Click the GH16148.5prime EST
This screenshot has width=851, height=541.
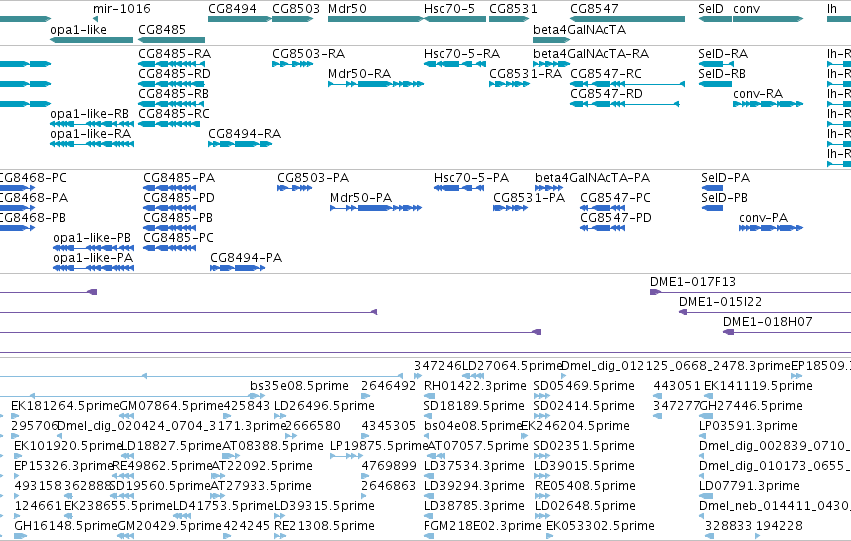[21, 536]
